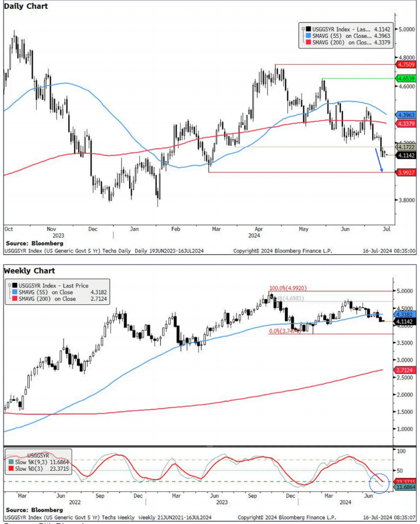Click black Last Price swatch in Weekly legend
420x524 pixels.
click(15, 286)
